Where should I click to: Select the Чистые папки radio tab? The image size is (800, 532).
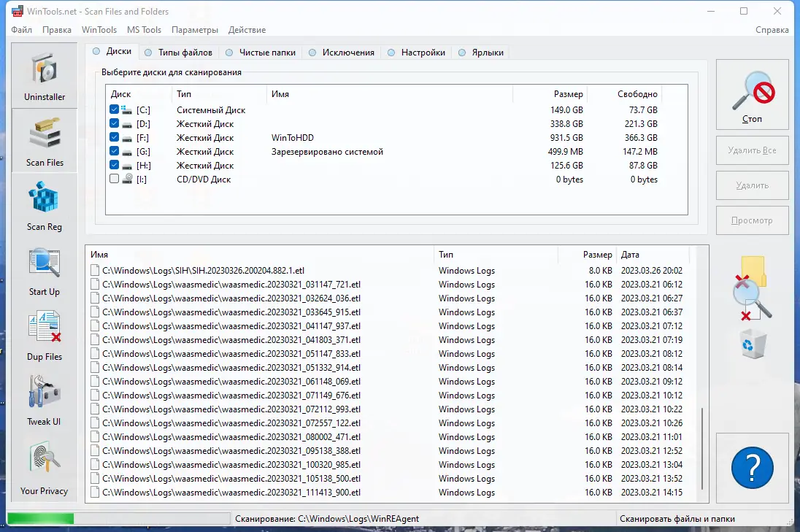click(x=260, y=52)
